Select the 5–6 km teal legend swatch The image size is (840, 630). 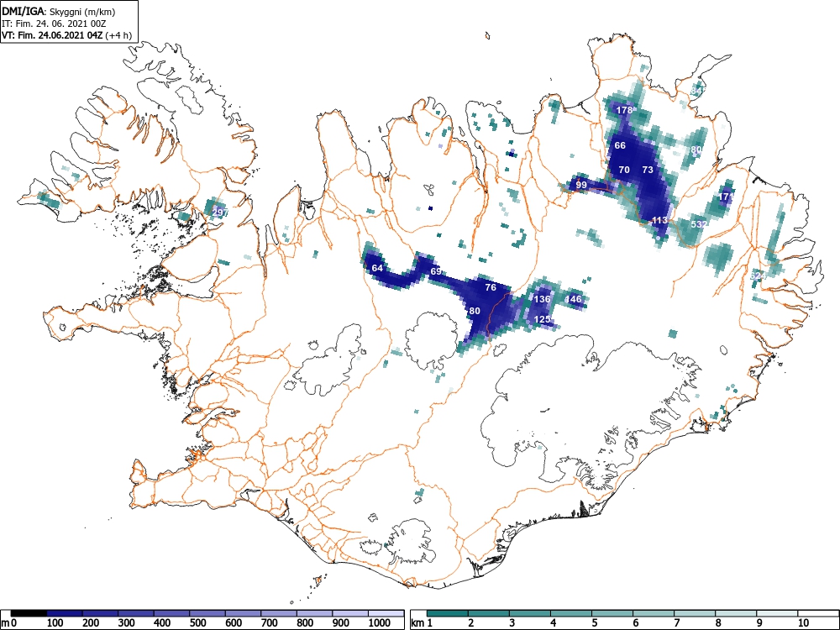[612, 613]
